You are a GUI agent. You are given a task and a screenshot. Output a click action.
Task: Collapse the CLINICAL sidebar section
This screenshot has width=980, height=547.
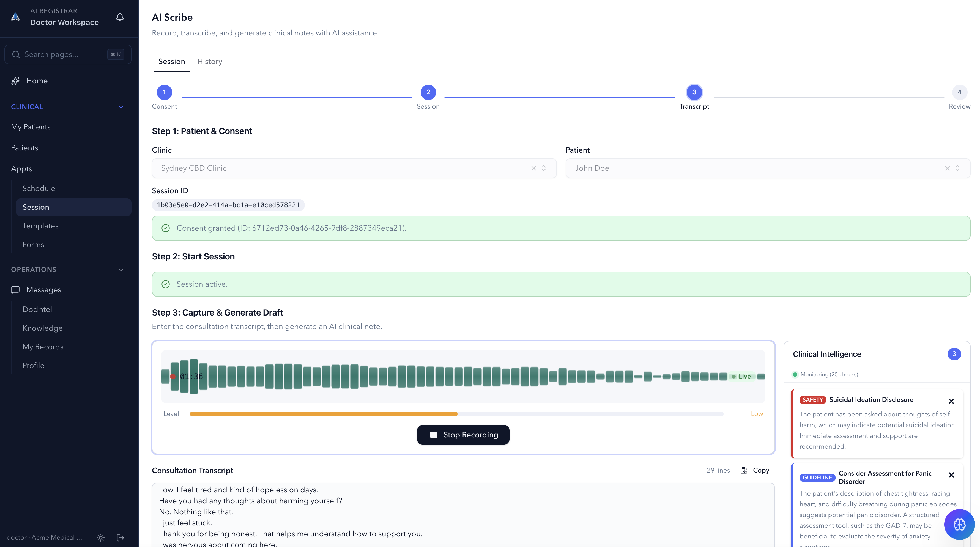[x=121, y=107]
